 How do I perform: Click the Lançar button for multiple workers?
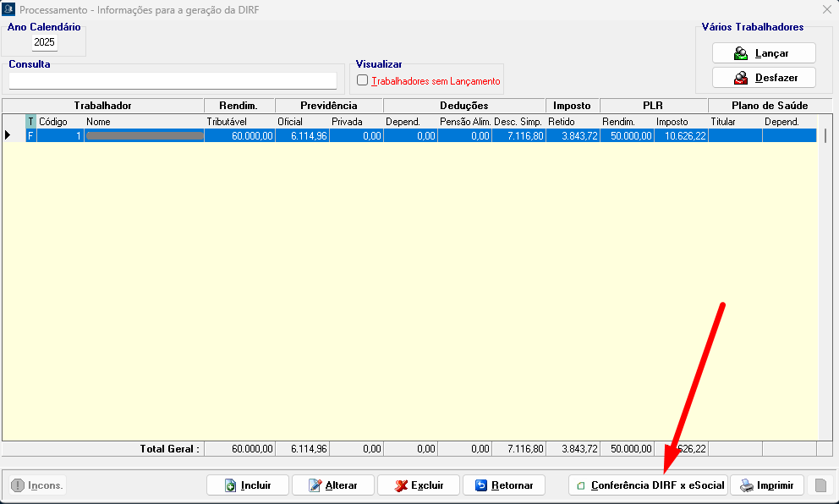763,53
